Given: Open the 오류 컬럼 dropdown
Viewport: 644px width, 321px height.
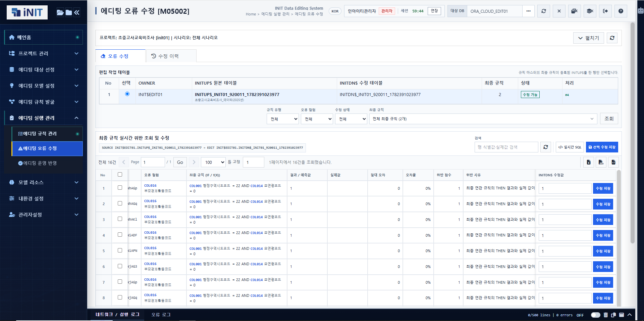Looking at the screenshot, I should 317,119.
